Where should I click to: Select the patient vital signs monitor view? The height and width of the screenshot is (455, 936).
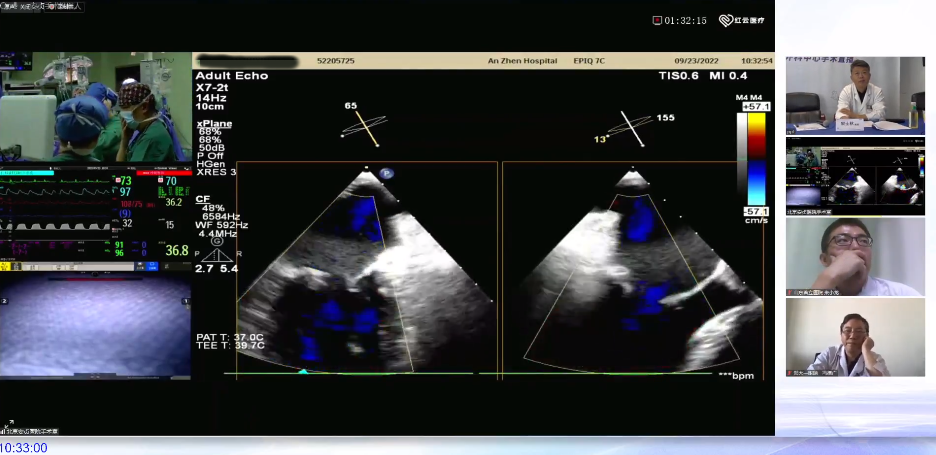(x=96, y=216)
